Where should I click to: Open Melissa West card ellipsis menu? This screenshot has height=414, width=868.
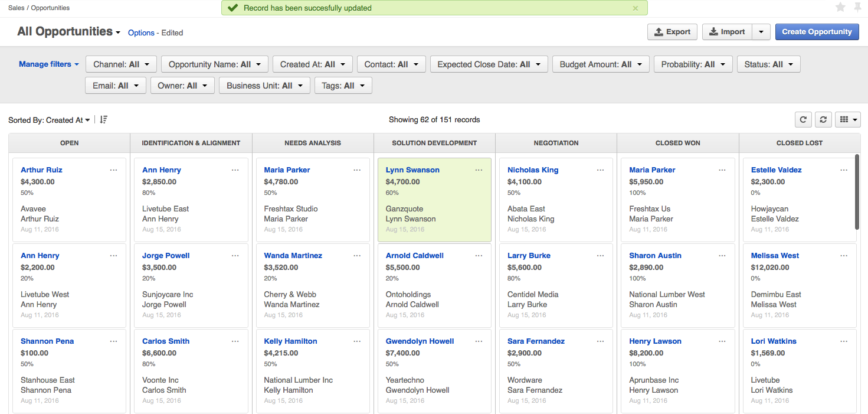pyautogui.click(x=844, y=256)
